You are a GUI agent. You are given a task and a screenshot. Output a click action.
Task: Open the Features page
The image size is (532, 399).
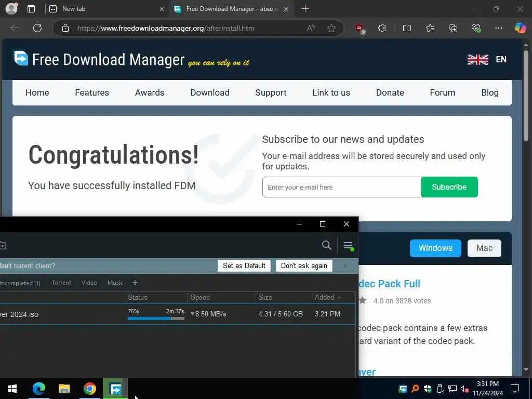click(x=92, y=92)
